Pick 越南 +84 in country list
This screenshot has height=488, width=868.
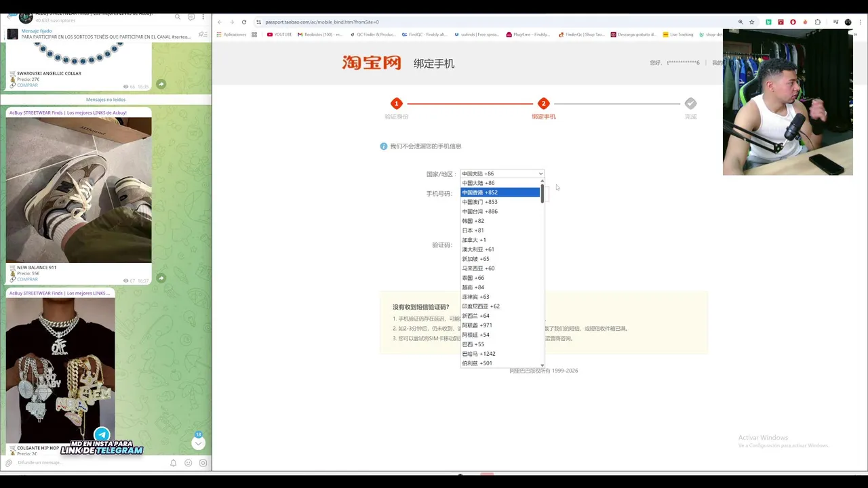coord(500,287)
